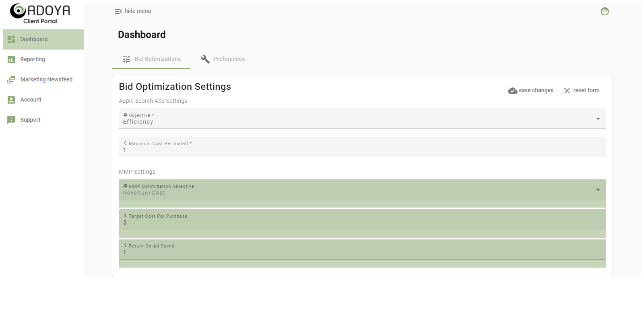Click the hide menu hamburger icon
Screen dimensions: 644x318
coord(118,11)
